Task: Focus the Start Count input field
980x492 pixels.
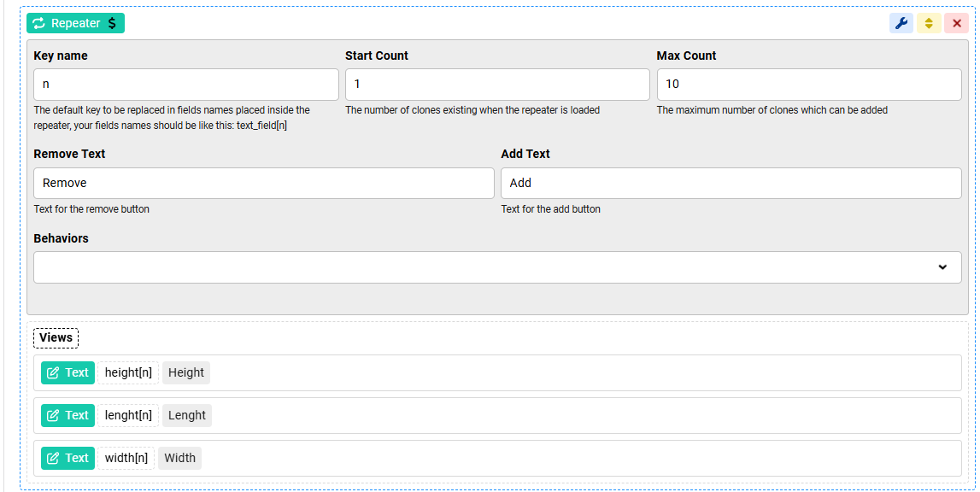Action: pos(497,85)
